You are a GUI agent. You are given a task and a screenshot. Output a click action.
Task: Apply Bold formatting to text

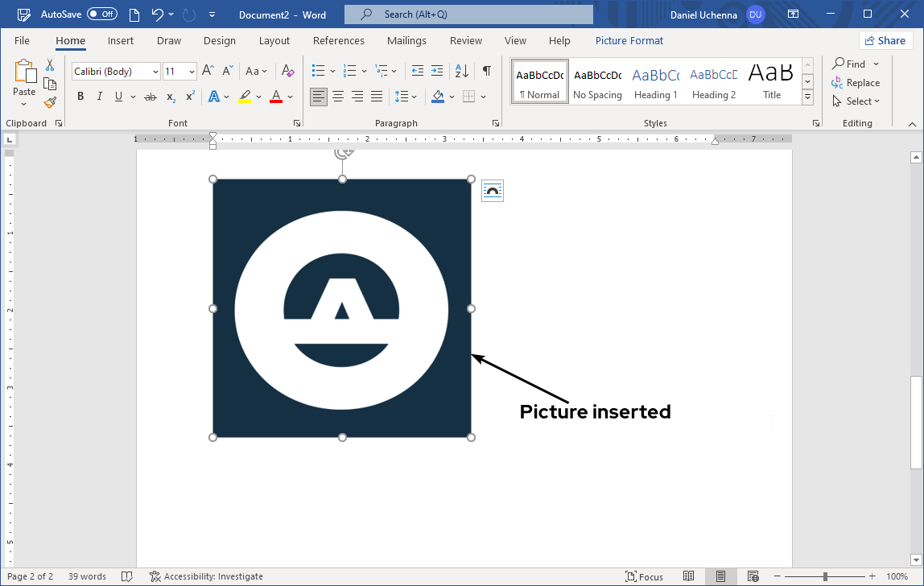click(x=80, y=97)
